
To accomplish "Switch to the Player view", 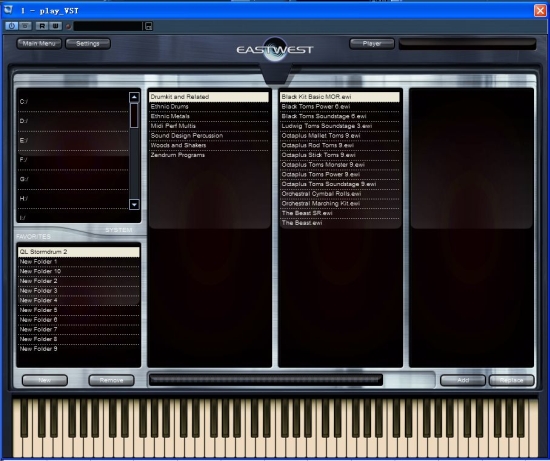I will pos(372,44).
